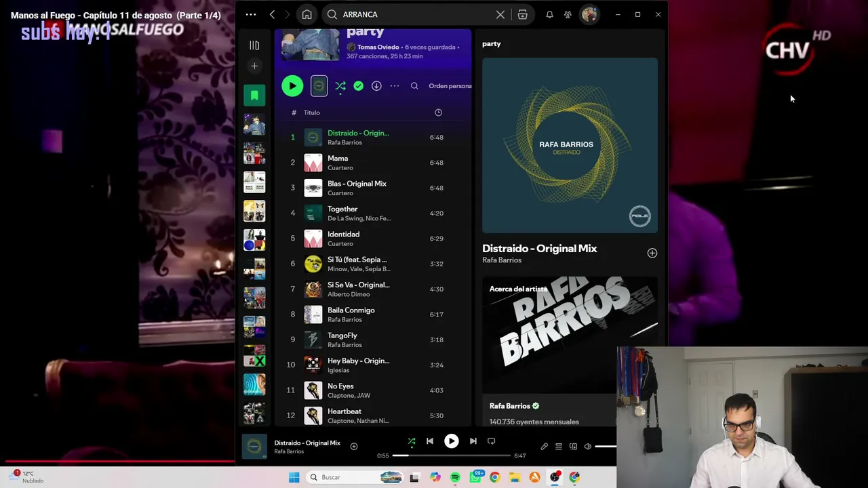The image size is (868, 488).
Task: Open the Windows Start menu
Action: [294, 477]
